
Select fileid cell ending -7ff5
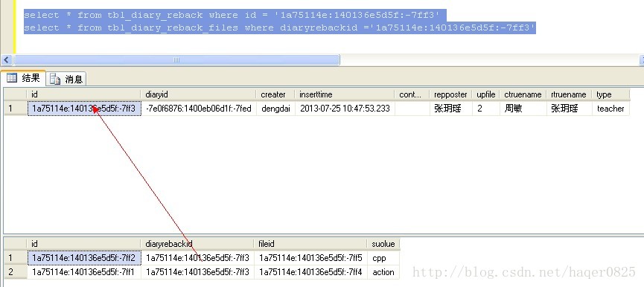(x=310, y=258)
